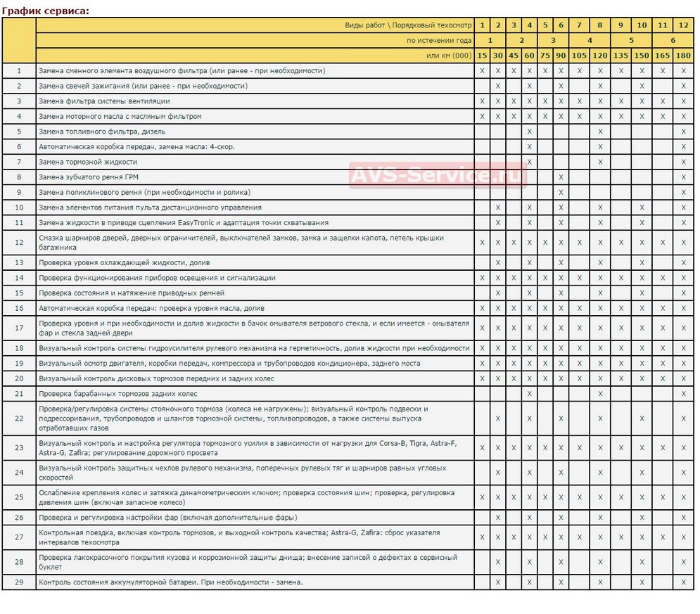
Task: Select row "Контроль состояния аккумуляторной батареи"
Action: (x=348, y=582)
